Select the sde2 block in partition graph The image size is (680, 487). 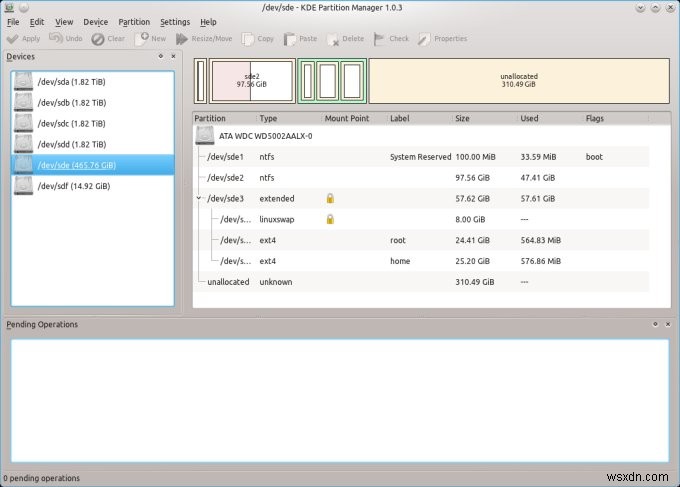(250, 80)
